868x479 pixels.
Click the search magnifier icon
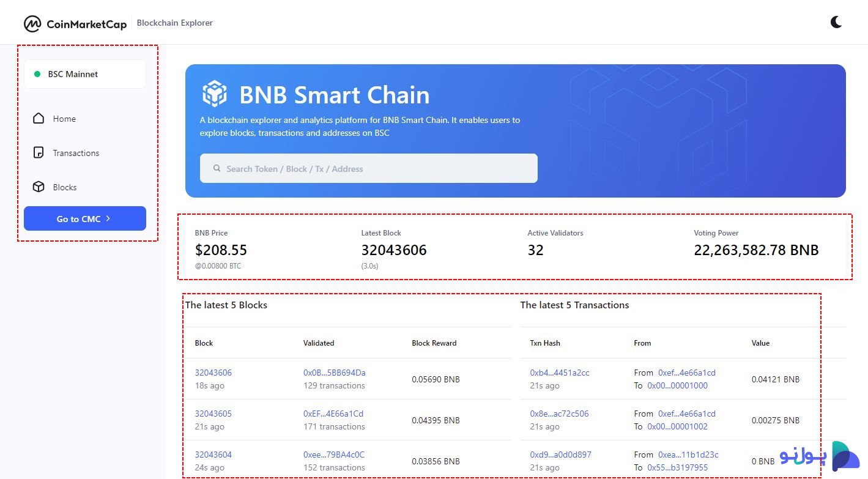pos(217,168)
